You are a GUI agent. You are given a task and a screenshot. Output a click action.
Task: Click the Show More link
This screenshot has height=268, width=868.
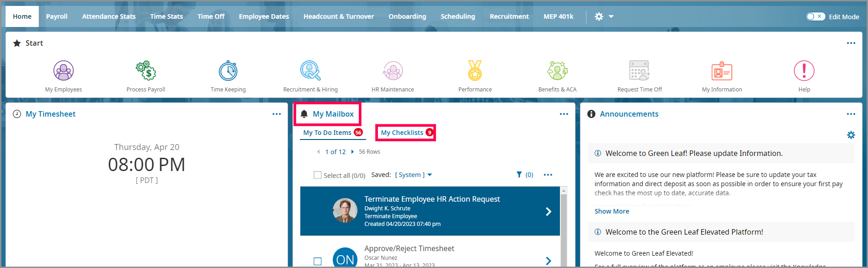pos(612,211)
